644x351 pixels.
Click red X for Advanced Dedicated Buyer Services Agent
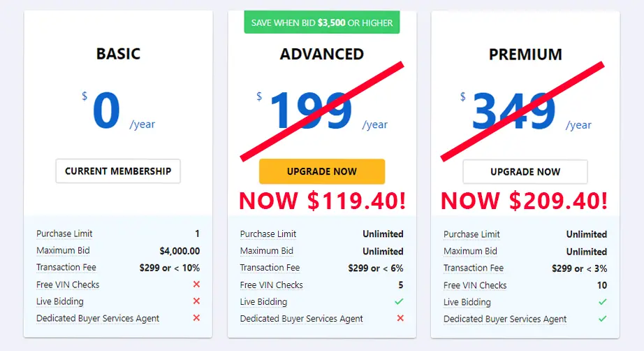[400, 318]
